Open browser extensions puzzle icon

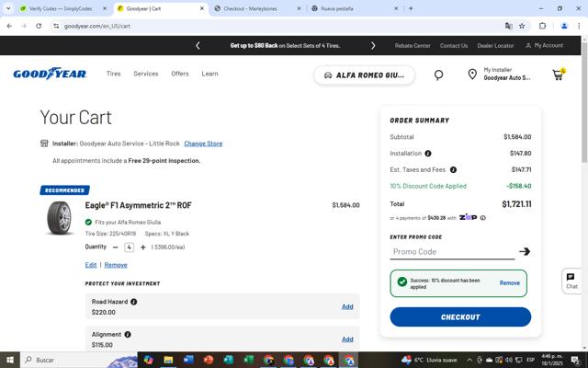tap(542, 26)
